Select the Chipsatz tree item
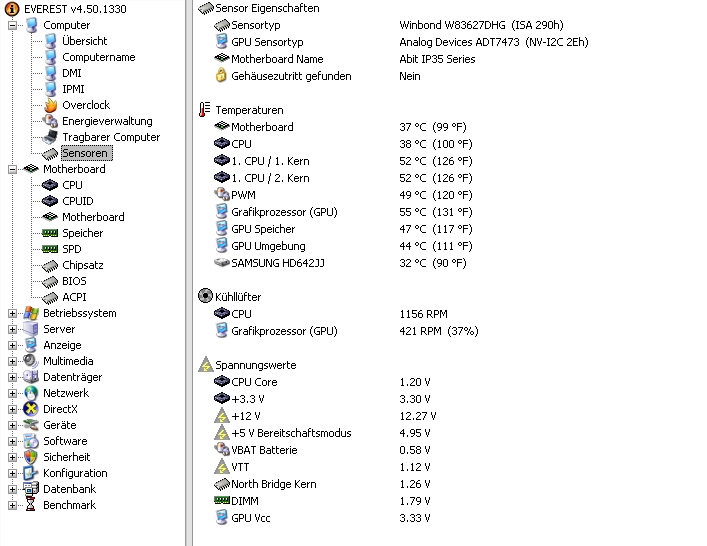The image size is (707, 546). [x=83, y=265]
